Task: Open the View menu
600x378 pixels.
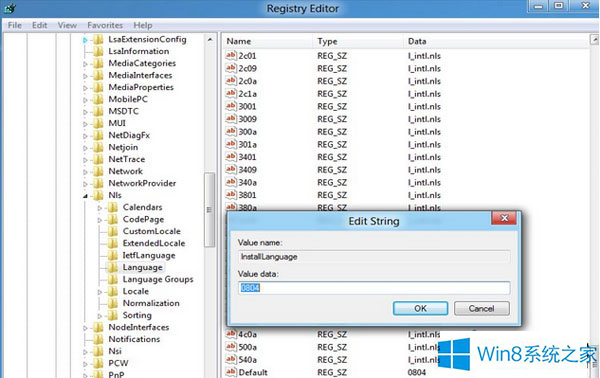Action: pyautogui.click(x=67, y=25)
